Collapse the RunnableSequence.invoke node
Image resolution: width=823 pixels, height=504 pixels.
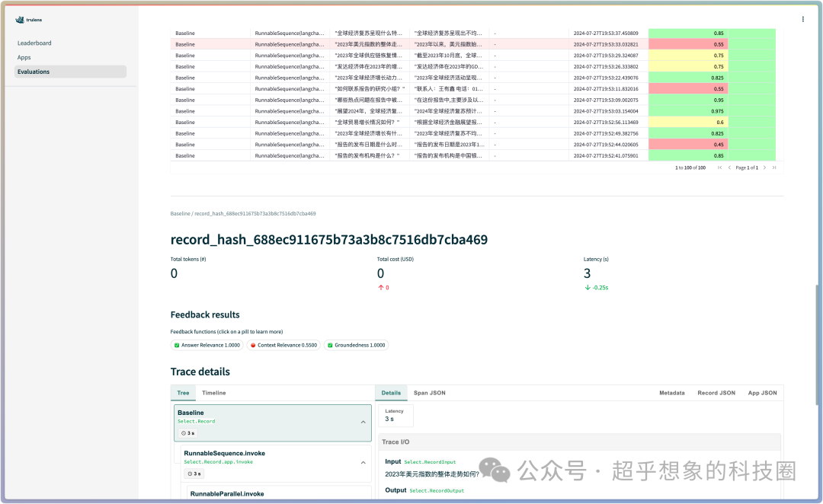click(363, 461)
